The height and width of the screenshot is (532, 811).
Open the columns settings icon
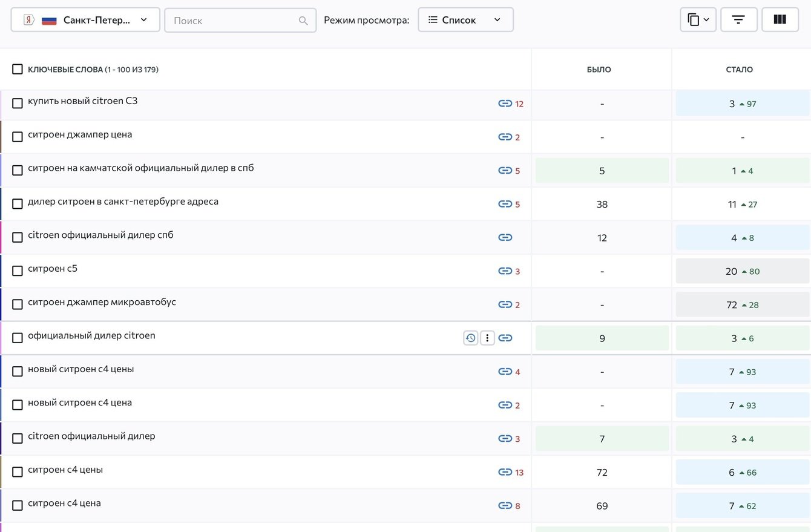coord(780,20)
